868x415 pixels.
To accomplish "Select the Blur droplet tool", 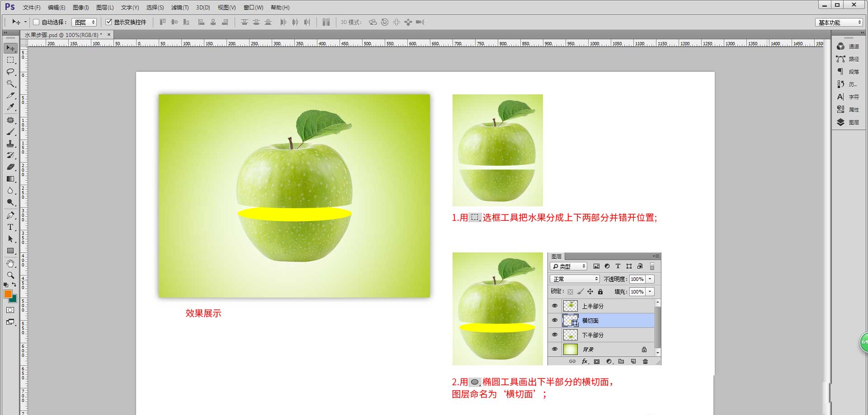I will tap(10, 191).
